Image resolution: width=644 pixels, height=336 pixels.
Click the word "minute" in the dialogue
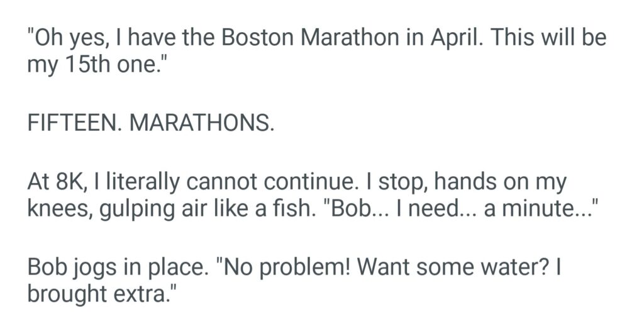[x=533, y=210]
